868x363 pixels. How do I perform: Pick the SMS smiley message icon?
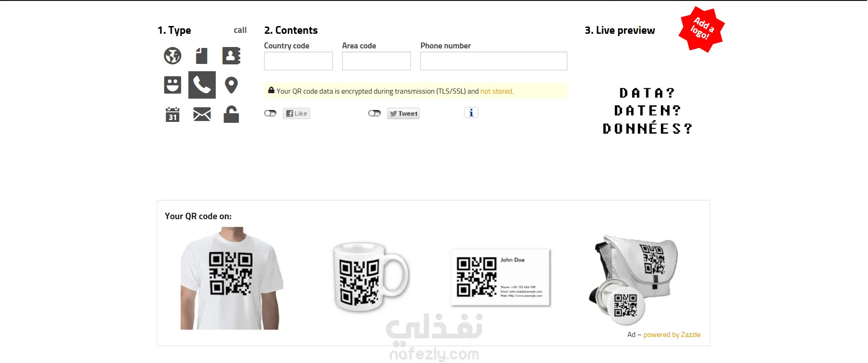point(172,85)
